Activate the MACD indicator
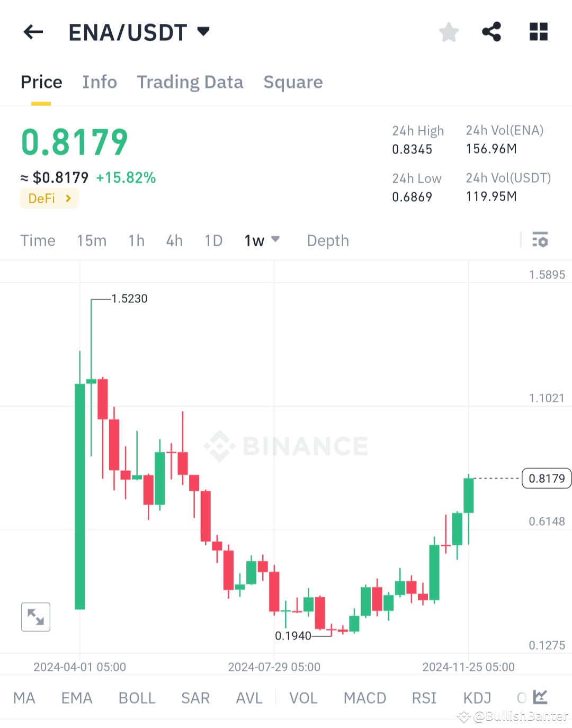The image size is (572, 728). point(364,698)
